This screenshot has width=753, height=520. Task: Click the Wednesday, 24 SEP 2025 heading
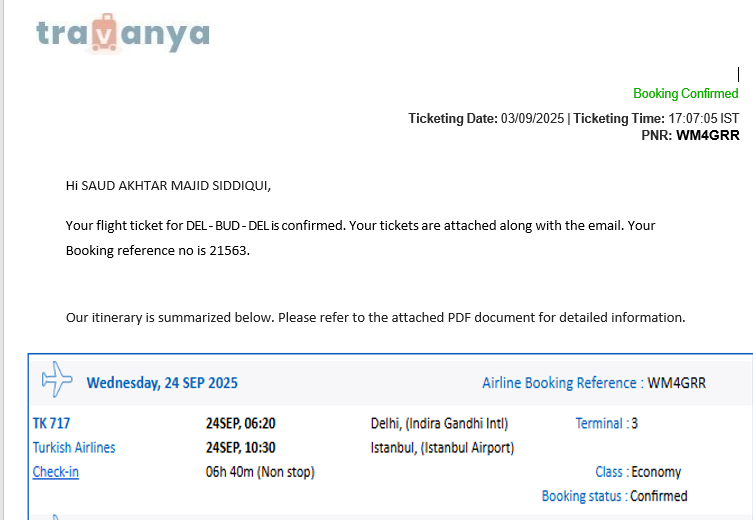pyautogui.click(x=162, y=383)
